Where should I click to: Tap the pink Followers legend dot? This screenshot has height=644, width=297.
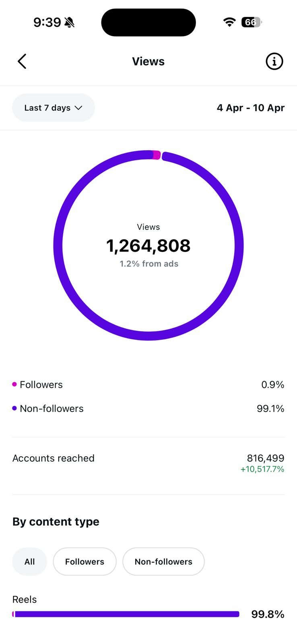pos(14,384)
